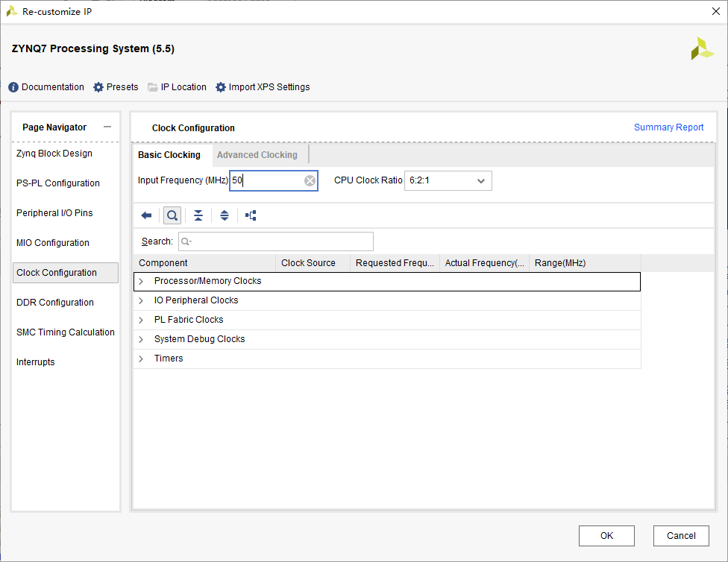This screenshot has height=562, width=728.
Task: Click the Documentation link text
Action: [53, 87]
